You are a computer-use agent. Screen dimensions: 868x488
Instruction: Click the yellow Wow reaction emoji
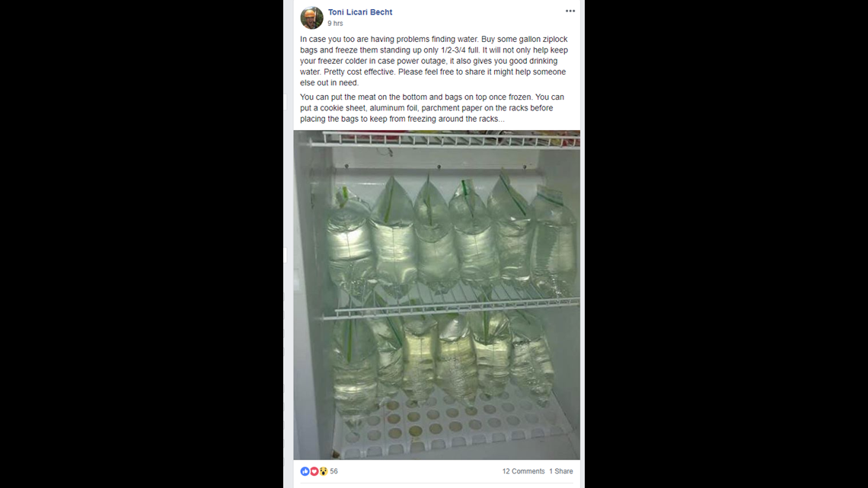click(324, 471)
